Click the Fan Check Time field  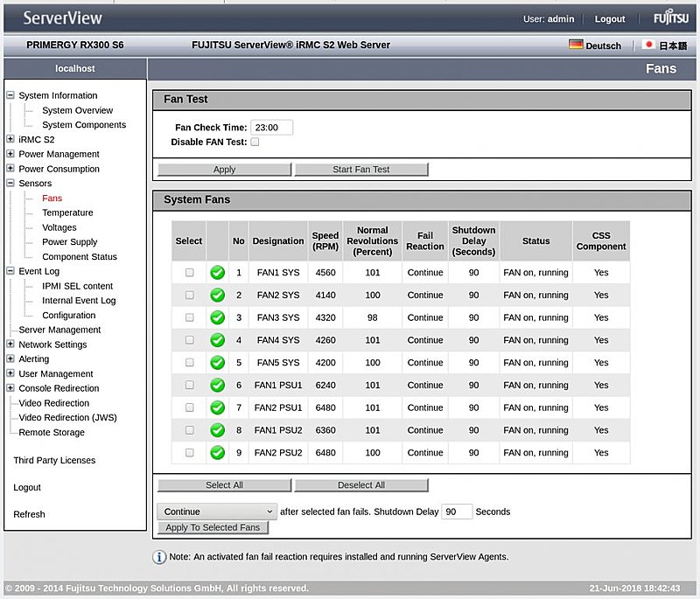click(x=271, y=128)
